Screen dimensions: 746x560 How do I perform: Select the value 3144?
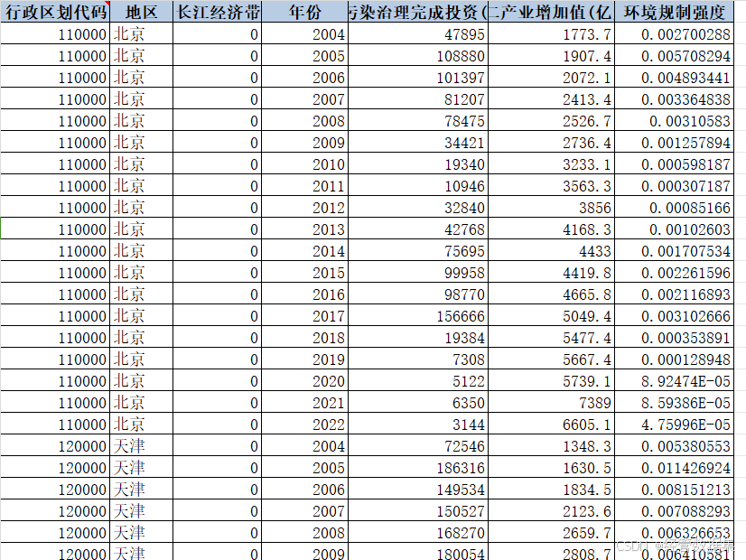coord(418,424)
